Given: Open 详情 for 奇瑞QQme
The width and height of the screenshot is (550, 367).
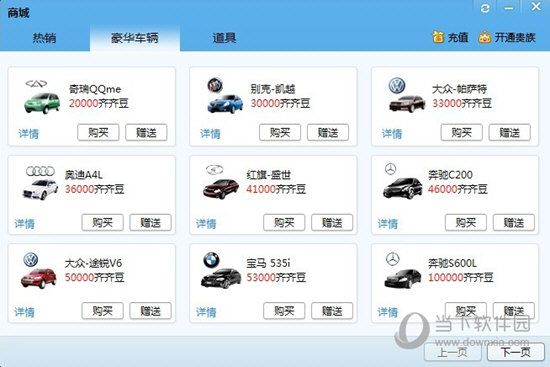Looking at the screenshot, I should [29, 134].
